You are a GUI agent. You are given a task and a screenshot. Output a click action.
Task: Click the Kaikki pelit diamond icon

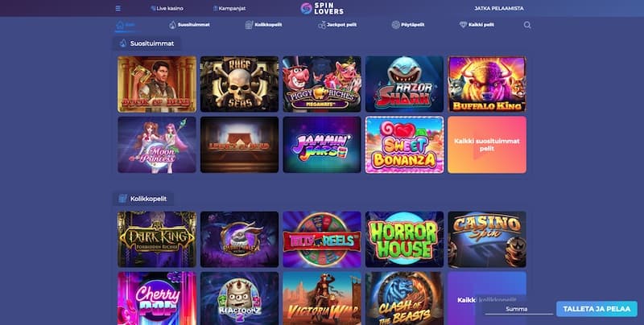pos(464,25)
